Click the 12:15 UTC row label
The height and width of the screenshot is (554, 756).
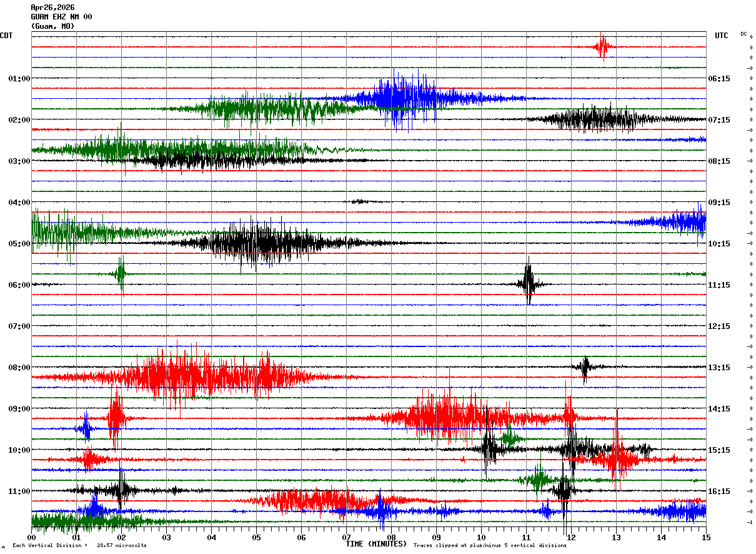click(719, 326)
